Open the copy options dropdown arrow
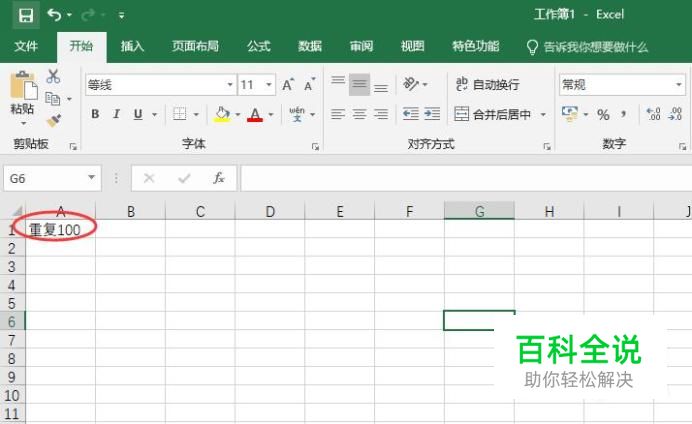692x424 pixels. [x=69, y=99]
